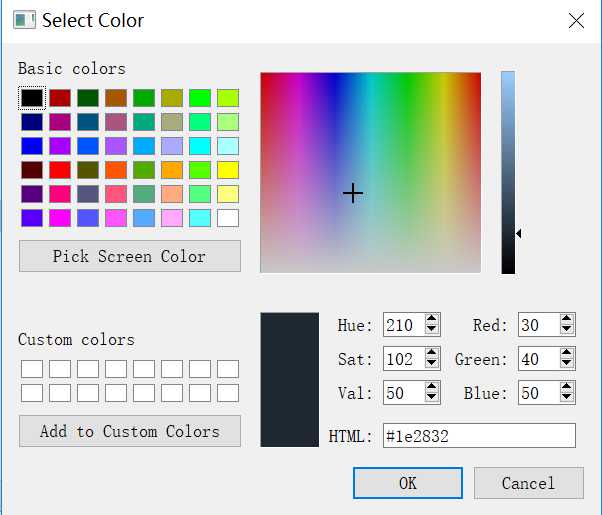Select the magenta swatch in bottom row
602x515 pixels.
(60, 218)
